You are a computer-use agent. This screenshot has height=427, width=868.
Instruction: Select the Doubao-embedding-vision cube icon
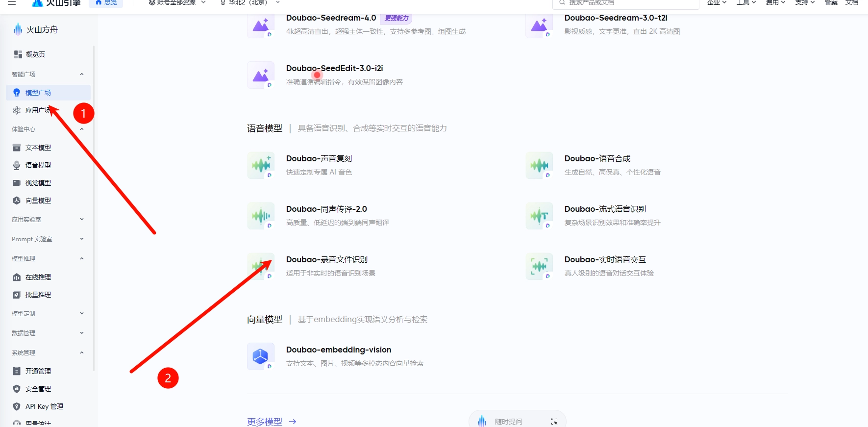261,356
